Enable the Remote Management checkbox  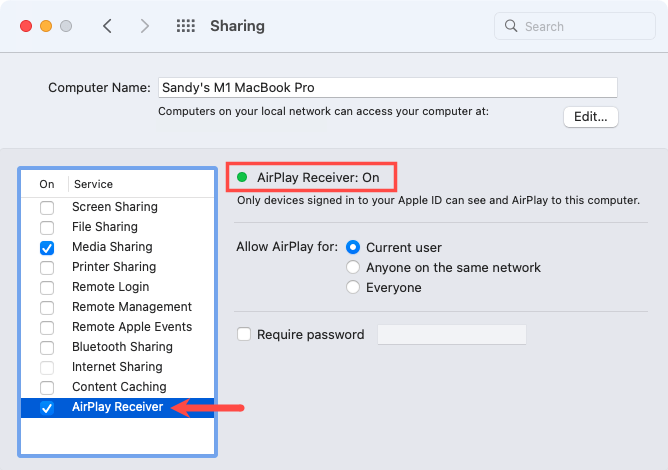[47, 308]
